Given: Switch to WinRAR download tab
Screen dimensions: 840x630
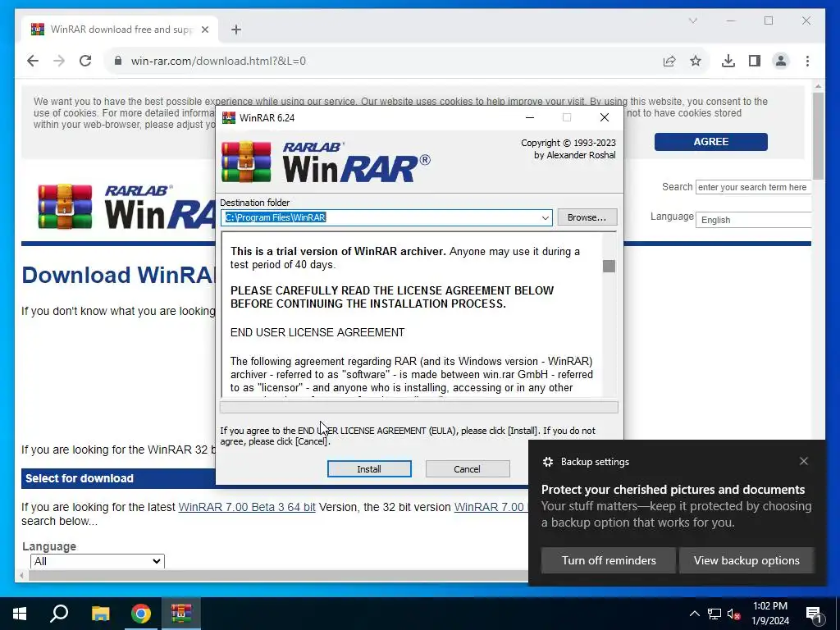Looking at the screenshot, I should [120, 29].
